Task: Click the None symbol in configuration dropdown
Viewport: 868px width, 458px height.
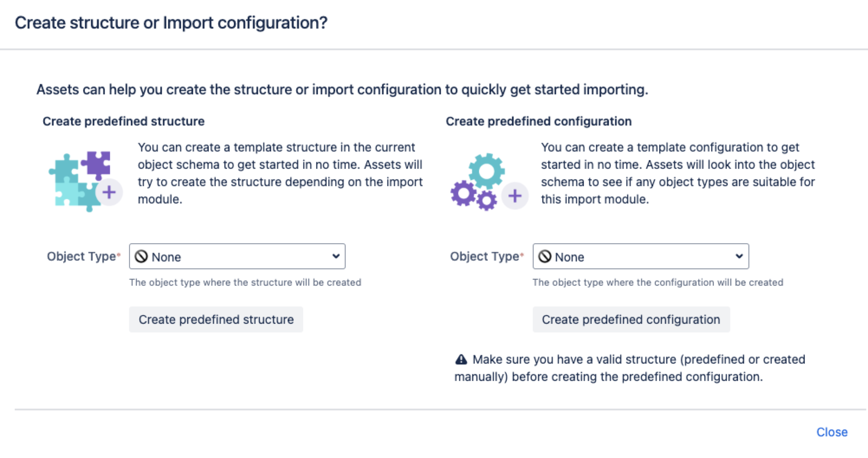Action: click(x=544, y=257)
